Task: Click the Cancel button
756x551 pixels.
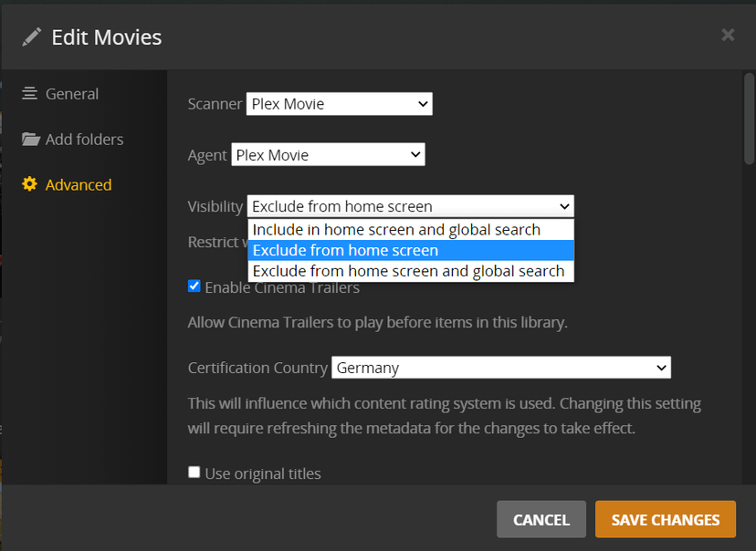Action: click(541, 519)
